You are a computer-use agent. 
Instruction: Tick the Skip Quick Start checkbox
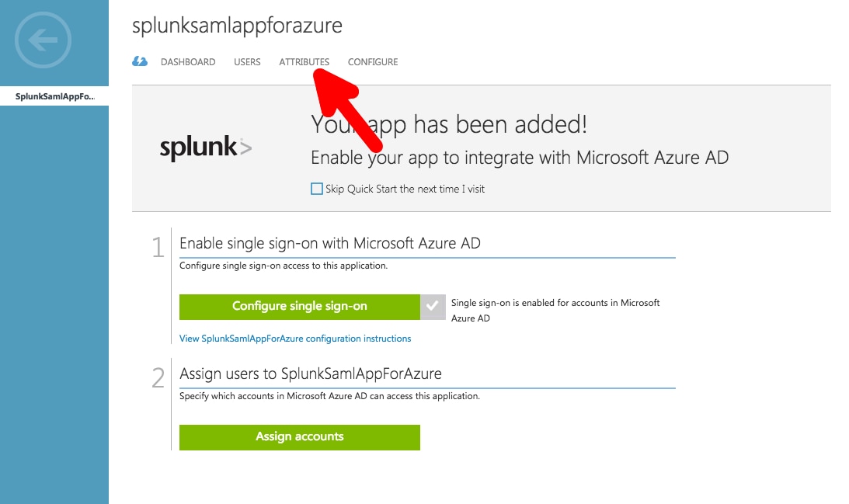point(317,189)
